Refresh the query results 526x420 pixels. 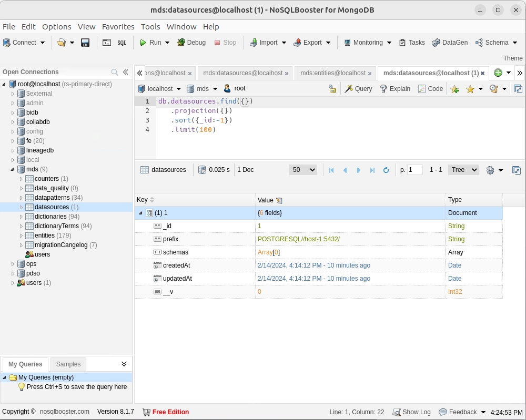point(386,170)
